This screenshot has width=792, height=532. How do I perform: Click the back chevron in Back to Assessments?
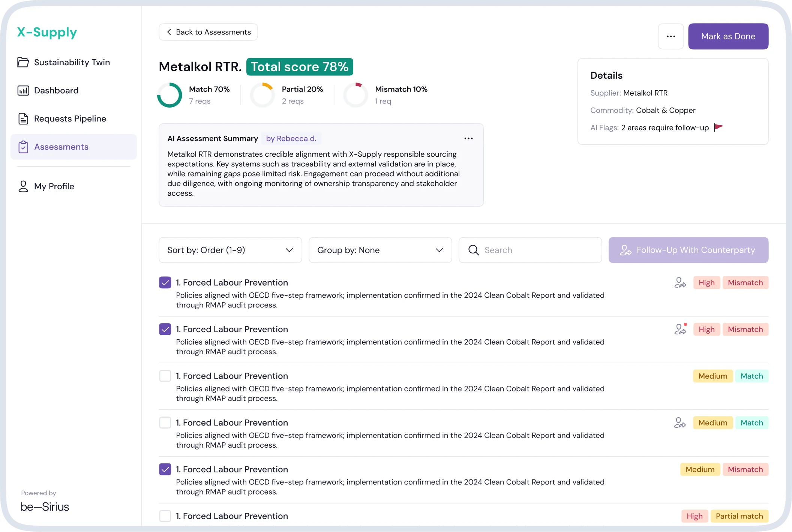coord(169,32)
